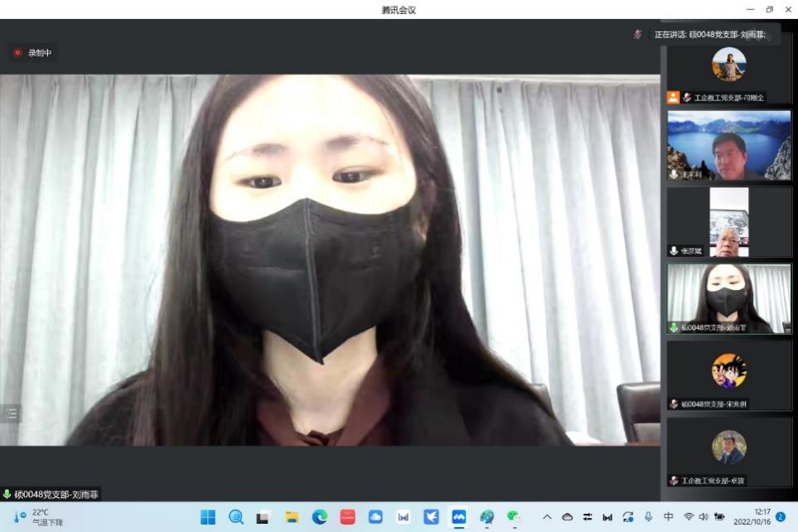798x532 pixels.
Task: Click the WeChat icon in taskbar
Action: point(514,517)
